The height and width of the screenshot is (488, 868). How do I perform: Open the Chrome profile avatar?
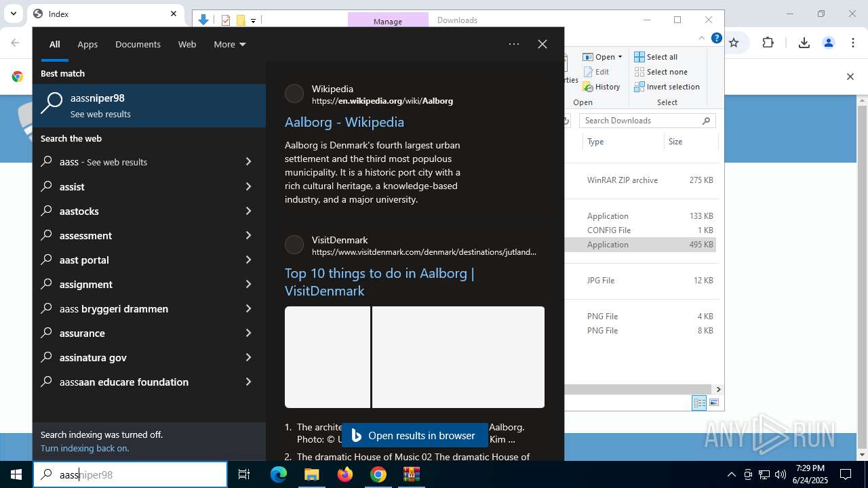(x=829, y=43)
